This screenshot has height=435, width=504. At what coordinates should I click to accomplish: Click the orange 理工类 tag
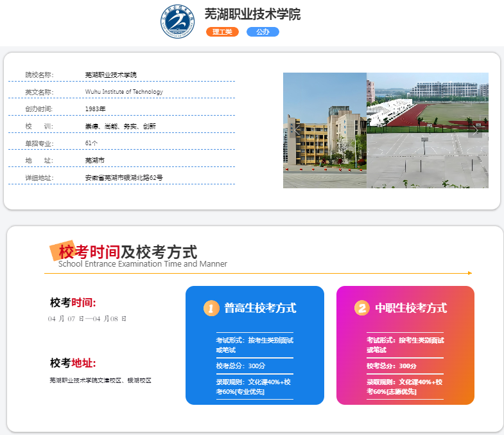[222, 32]
